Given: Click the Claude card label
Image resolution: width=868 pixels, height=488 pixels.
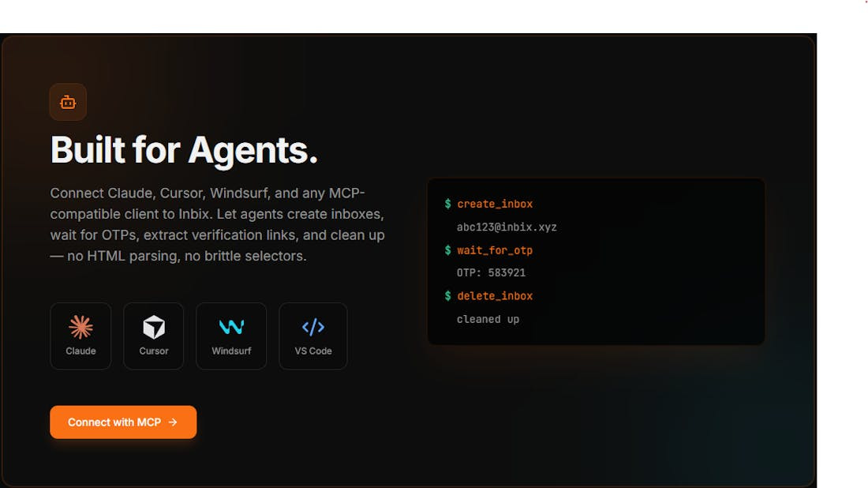Looking at the screenshot, I should (x=80, y=351).
